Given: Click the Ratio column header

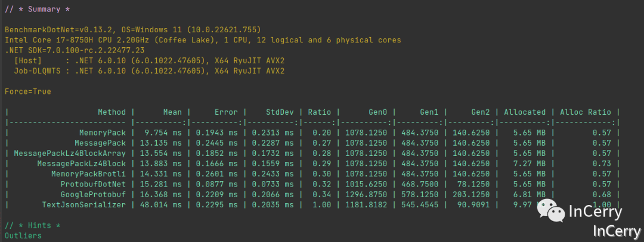Looking at the screenshot, I should [x=319, y=112].
